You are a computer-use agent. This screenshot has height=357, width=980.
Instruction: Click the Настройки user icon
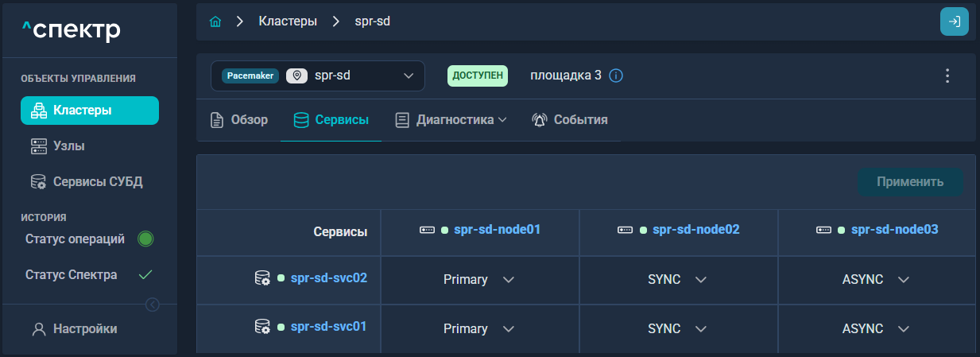tap(39, 329)
